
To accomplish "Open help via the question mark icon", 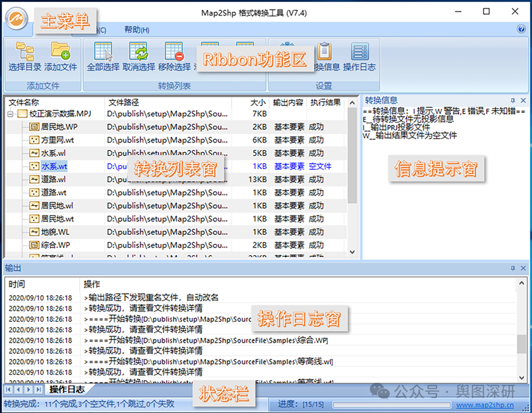I will click(521, 29).
